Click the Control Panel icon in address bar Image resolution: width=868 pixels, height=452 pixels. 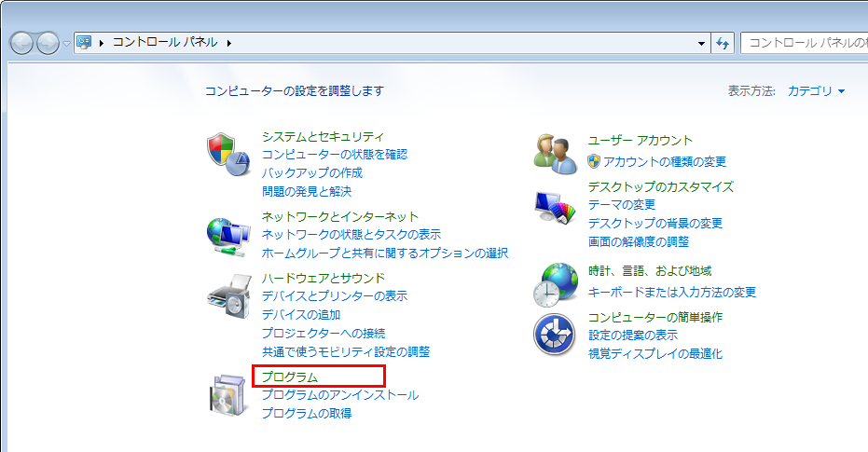tap(84, 42)
